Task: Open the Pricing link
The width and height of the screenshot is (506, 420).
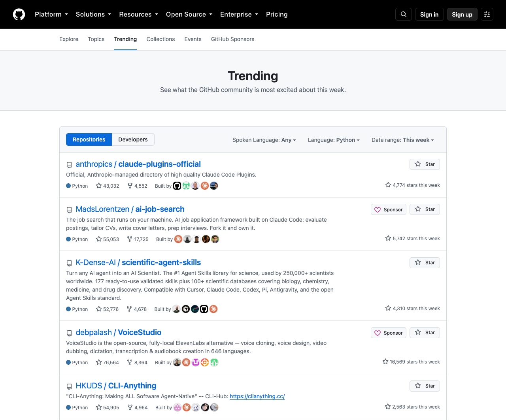Action: (x=277, y=14)
